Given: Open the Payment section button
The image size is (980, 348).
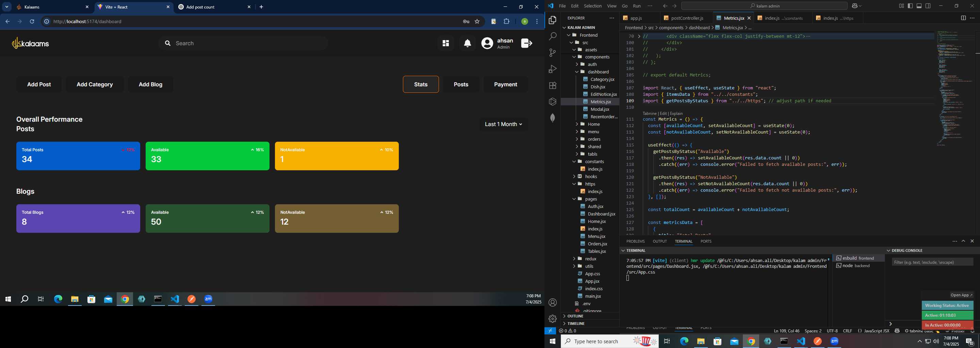Looking at the screenshot, I should [x=505, y=84].
